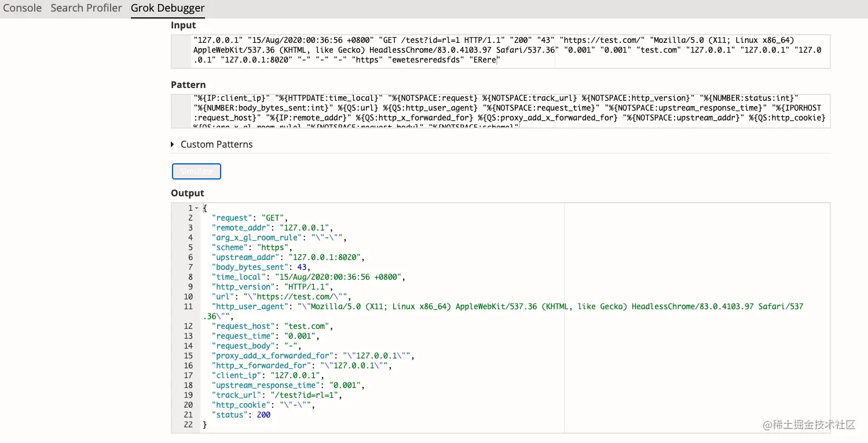Click the "http_x_forwarded_for" output line

[302, 365]
